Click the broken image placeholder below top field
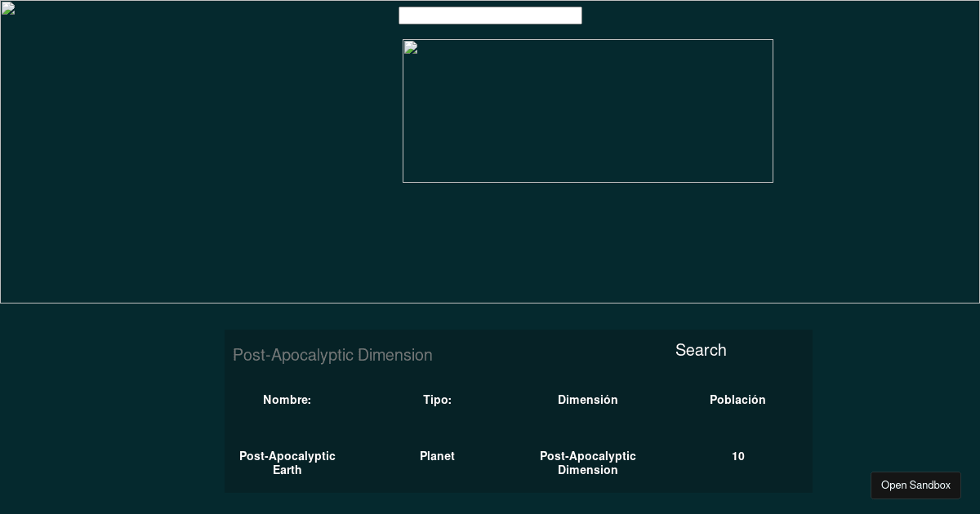This screenshot has height=514, width=980. (588, 111)
